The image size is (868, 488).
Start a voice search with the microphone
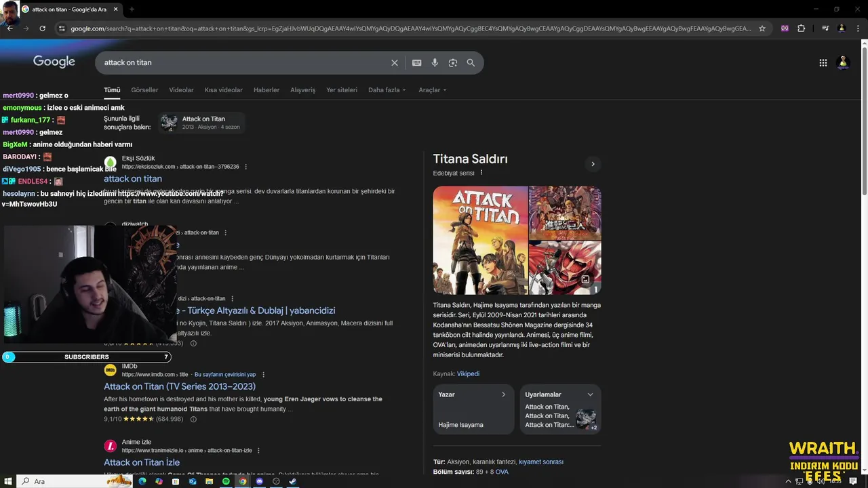click(x=435, y=62)
